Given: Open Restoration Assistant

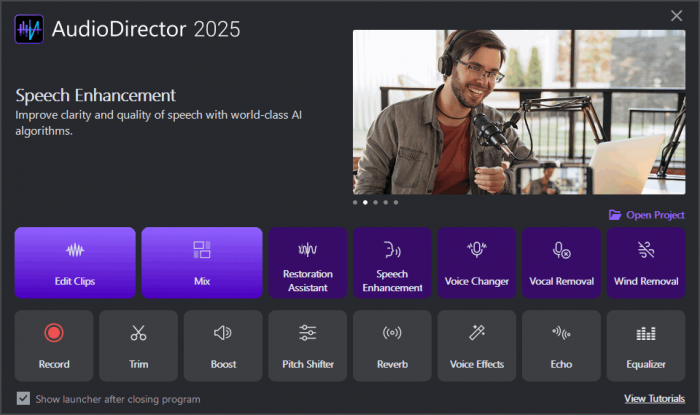Looking at the screenshot, I should (307, 263).
